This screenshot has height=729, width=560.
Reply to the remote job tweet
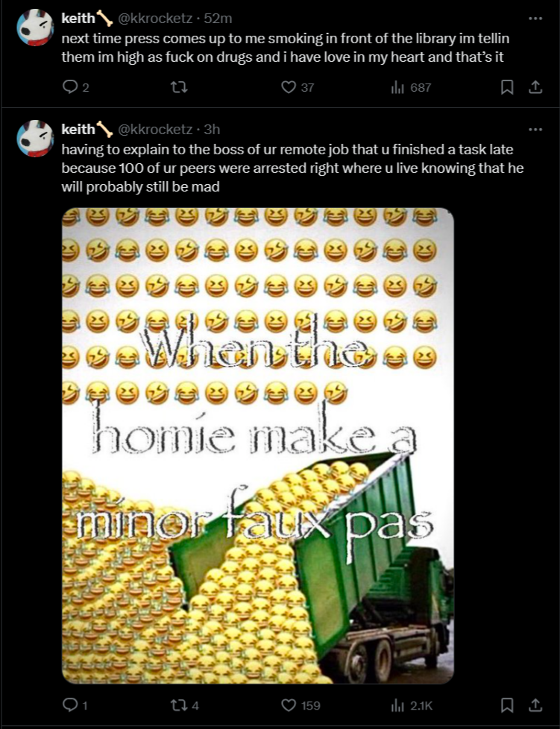pos(75,705)
